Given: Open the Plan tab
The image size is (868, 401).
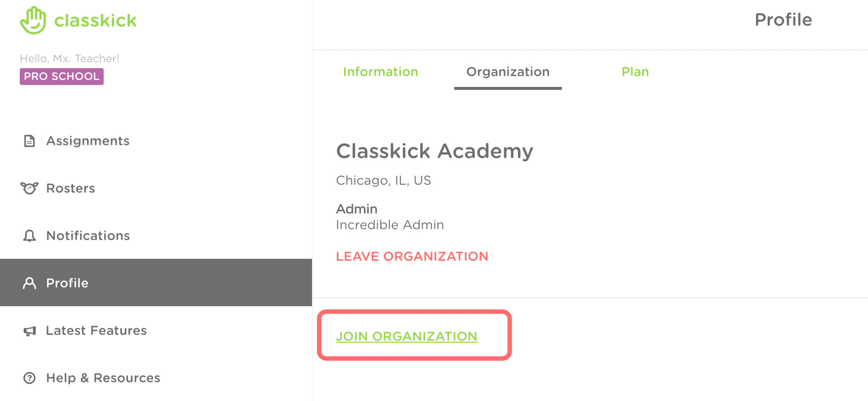Looking at the screenshot, I should (635, 72).
